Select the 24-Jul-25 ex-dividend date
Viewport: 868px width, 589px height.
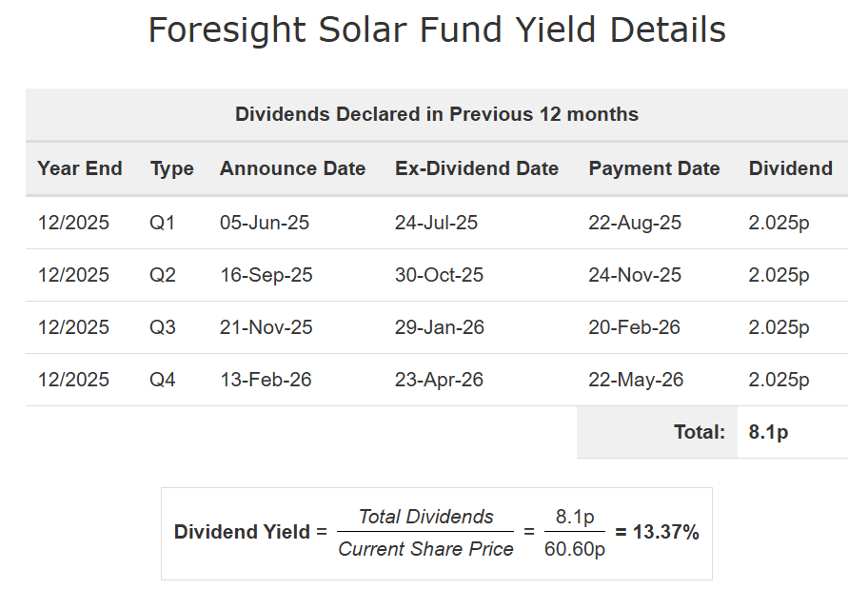click(x=436, y=223)
